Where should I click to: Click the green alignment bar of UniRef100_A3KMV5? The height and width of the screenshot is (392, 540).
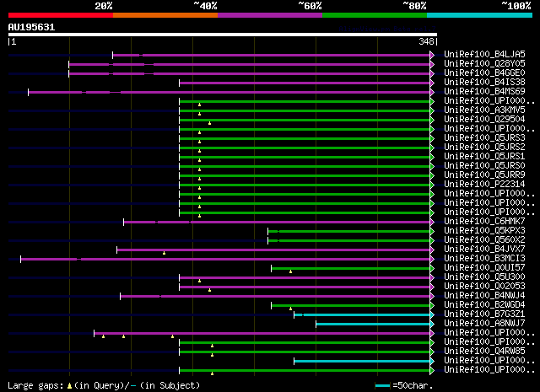coord(305,110)
